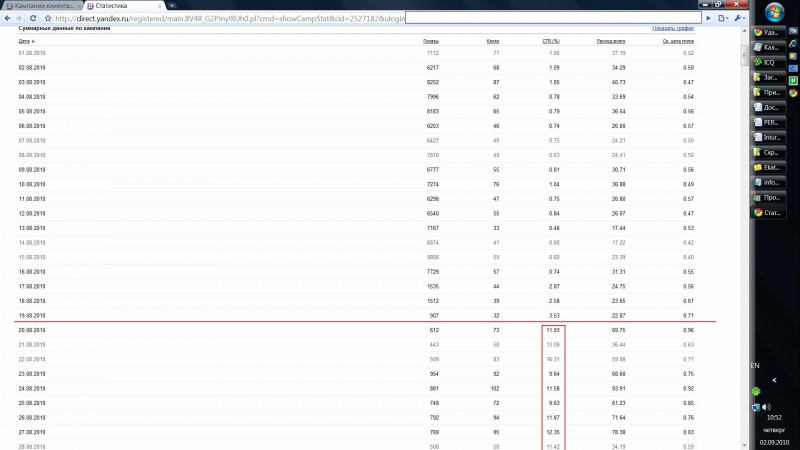Image resolution: width=800 pixels, height=450 pixels.
Task: Click the scrollbar down arrow
Action: coord(744,446)
